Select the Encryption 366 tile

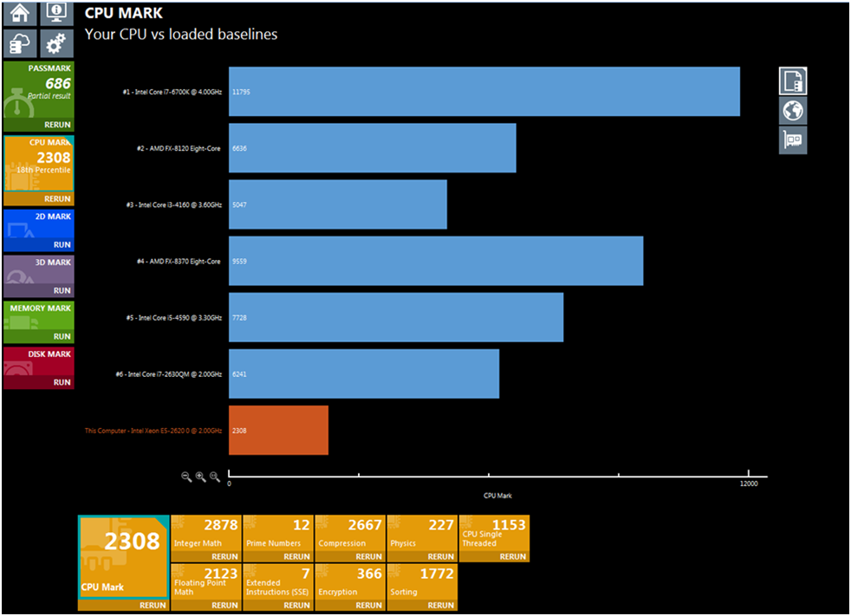350,582
